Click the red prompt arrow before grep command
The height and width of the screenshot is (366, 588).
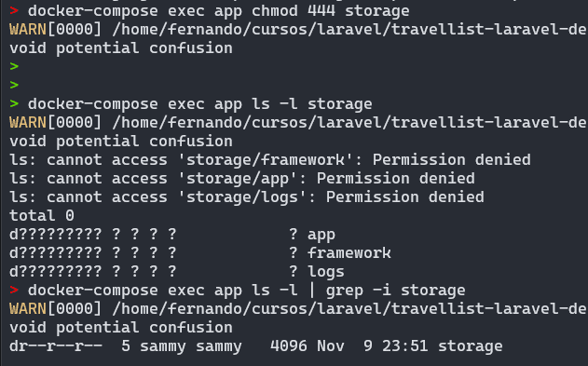click(14, 290)
